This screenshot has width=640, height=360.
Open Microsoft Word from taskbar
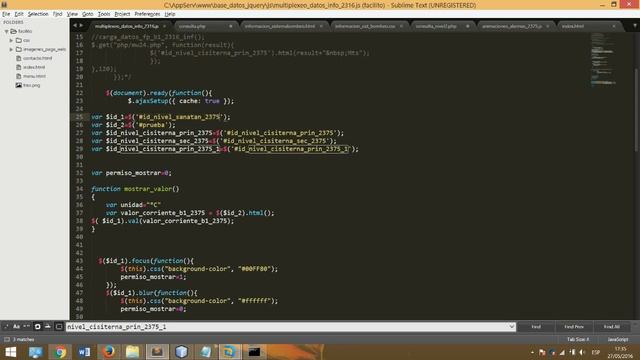click(x=84, y=352)
